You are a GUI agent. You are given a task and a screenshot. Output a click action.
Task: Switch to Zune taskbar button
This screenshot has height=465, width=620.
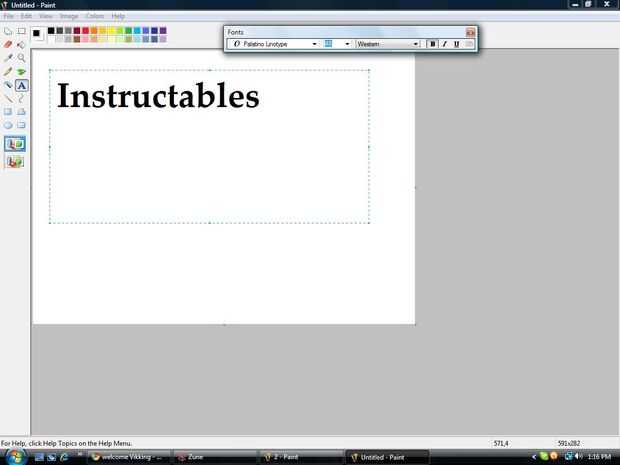(214, 457)
